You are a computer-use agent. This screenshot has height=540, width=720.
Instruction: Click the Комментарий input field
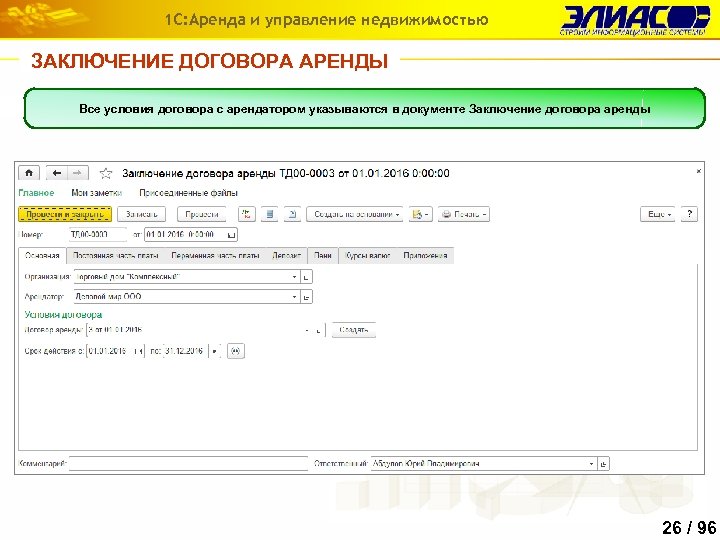[x=188, y=464]
